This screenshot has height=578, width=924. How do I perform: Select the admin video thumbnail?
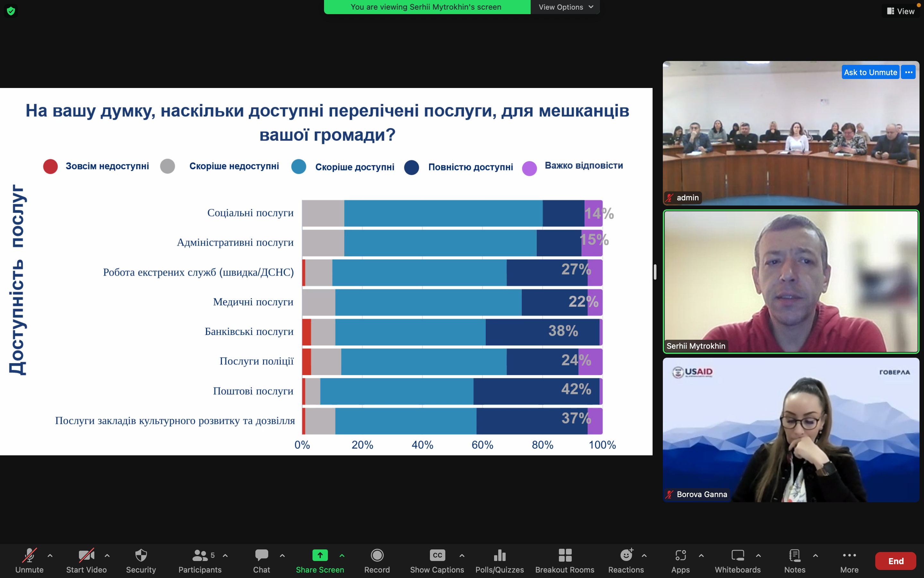[x=791, y=133]
